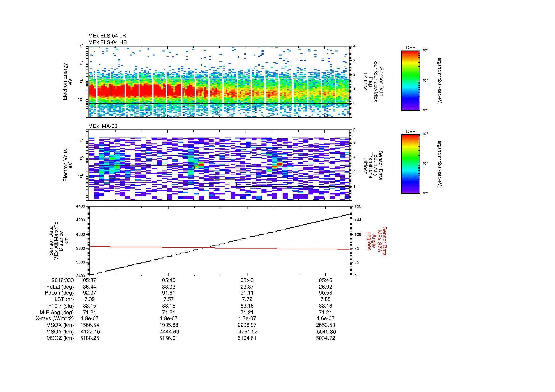
Task: Click the SZA axis tick 180
Action: pos(358,206)
